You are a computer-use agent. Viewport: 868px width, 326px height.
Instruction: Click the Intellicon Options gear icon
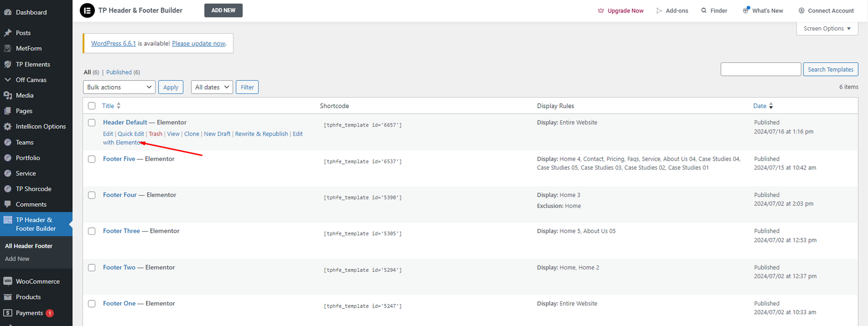pyautogui.click(x=8, y=126)
